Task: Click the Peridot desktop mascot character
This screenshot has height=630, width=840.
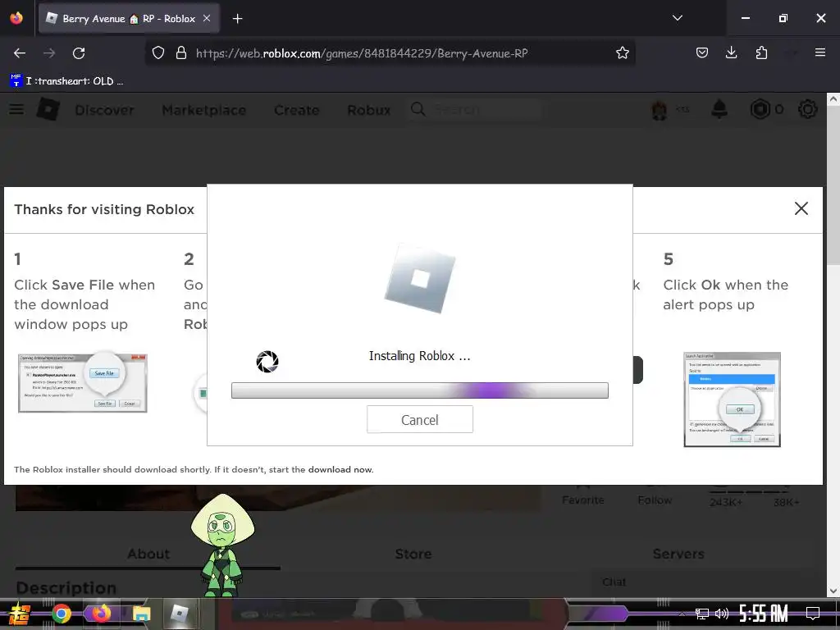Action: 222,545
